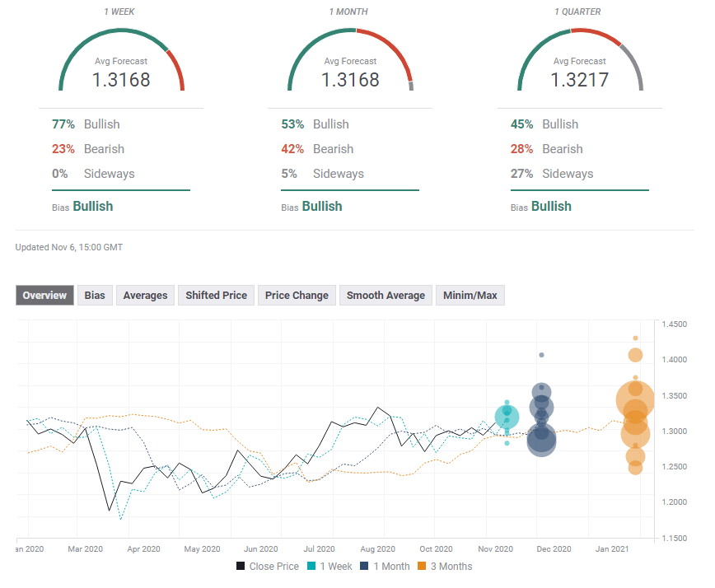Hide the 1 Month legend series

point(385,566)
